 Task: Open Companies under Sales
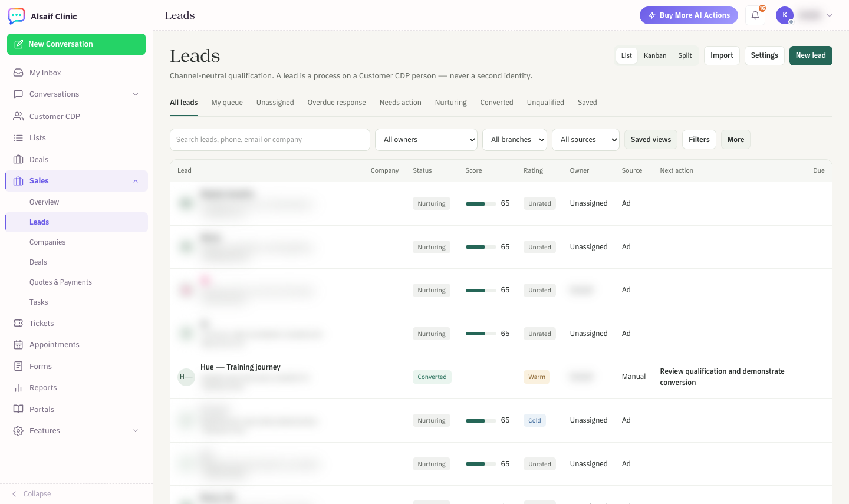point(48,242)
